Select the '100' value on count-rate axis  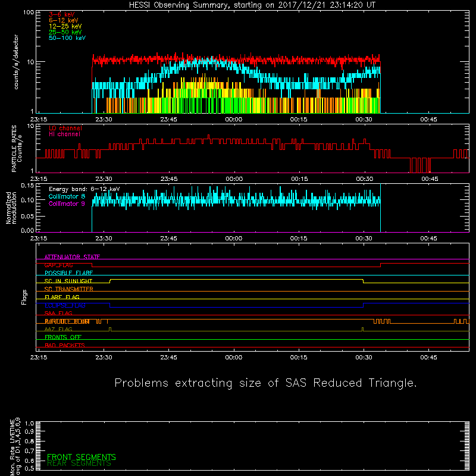click(29, 12)
